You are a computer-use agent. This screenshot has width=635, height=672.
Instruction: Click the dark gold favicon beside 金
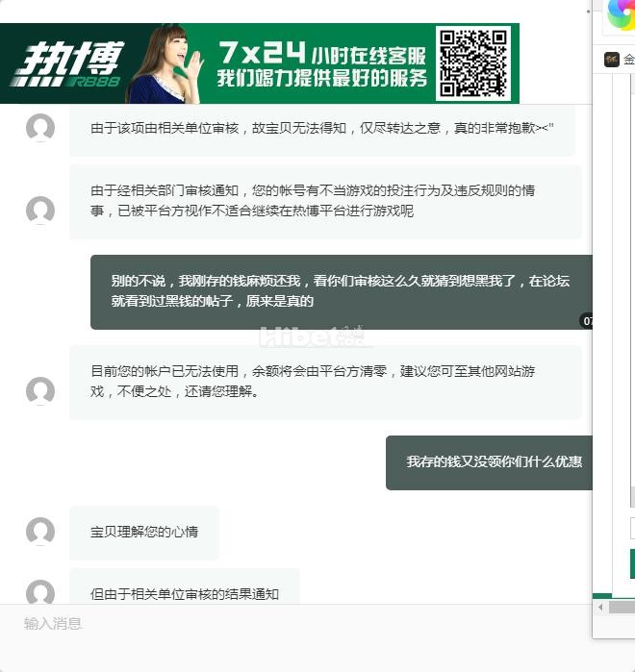point(612,60)
